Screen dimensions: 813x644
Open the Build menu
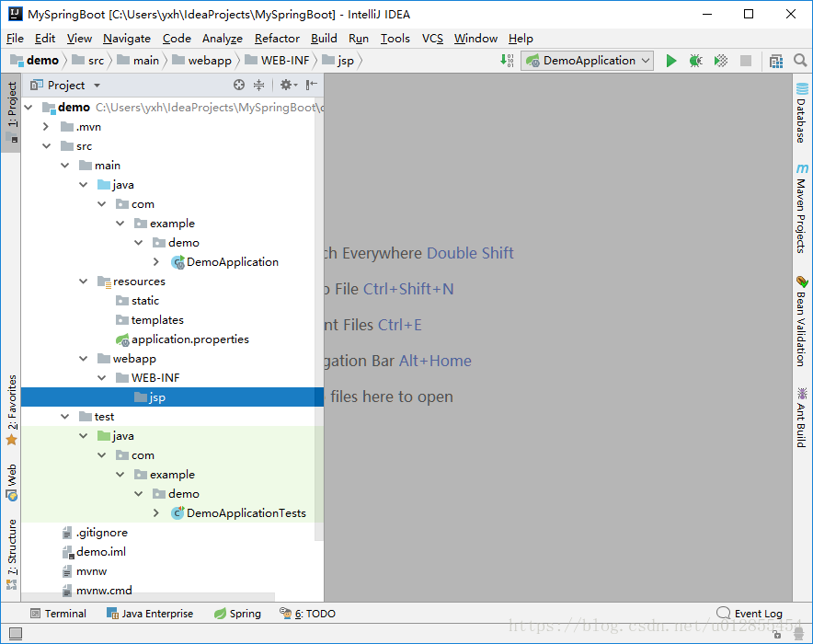coord(324,39)
